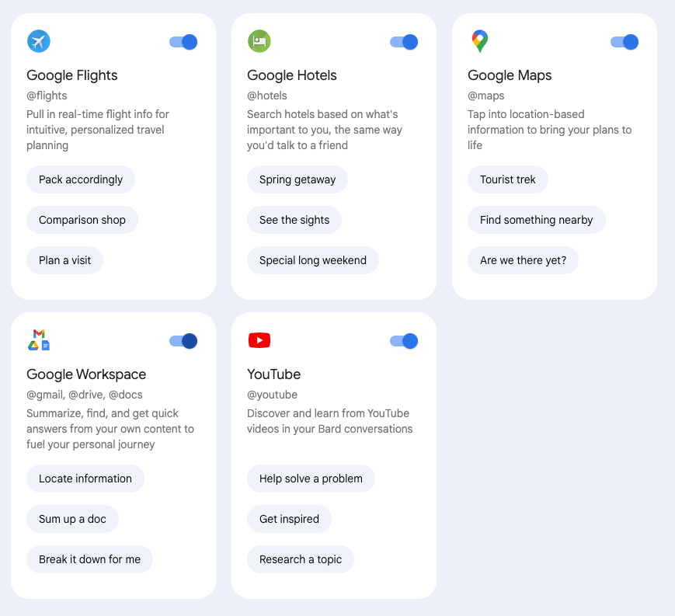
Task: Try the "Are we there yet?" prompt
Action: pyautogui.click(x=523, y=260)
